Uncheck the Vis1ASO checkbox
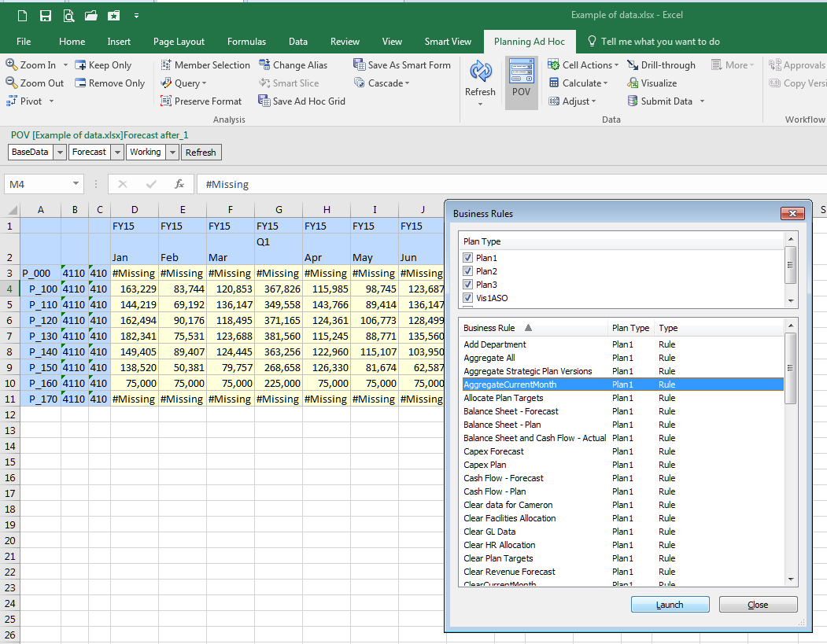 pyautogui.click(x=468, y=298)
